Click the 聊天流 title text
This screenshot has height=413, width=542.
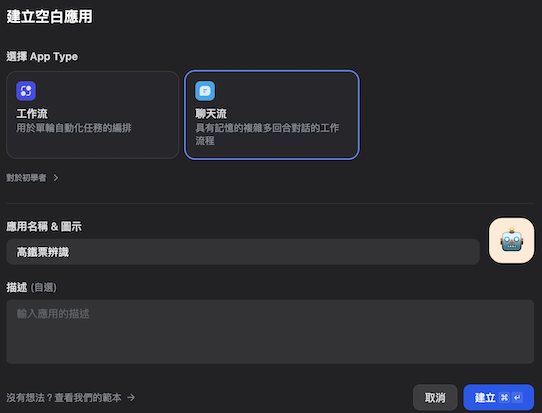click(x=211, y=113)
